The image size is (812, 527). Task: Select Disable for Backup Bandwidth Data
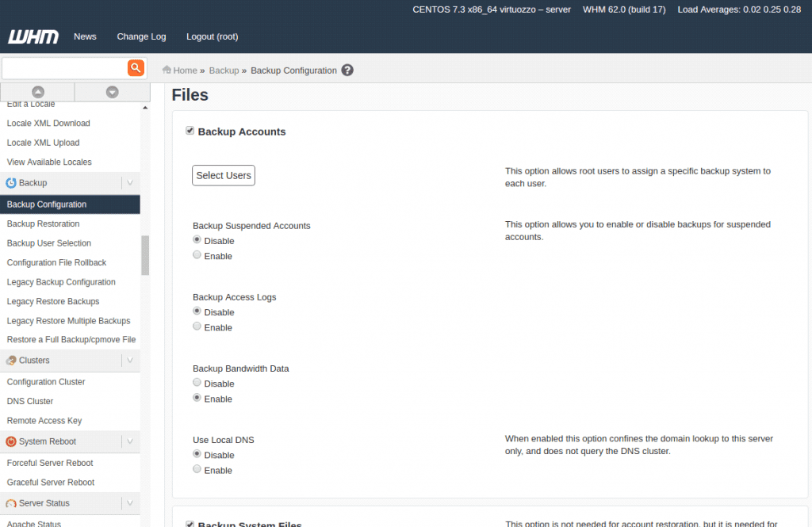pos(197,383)
